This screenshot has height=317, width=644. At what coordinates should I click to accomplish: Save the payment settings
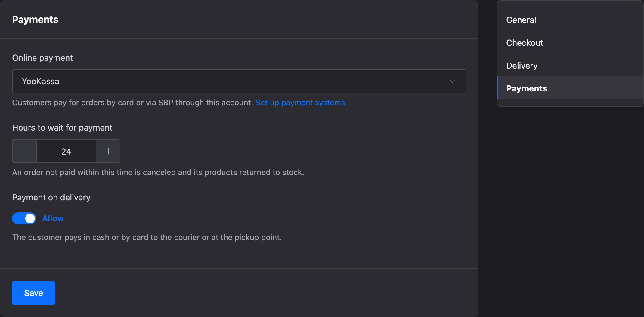tap(34, 293)
